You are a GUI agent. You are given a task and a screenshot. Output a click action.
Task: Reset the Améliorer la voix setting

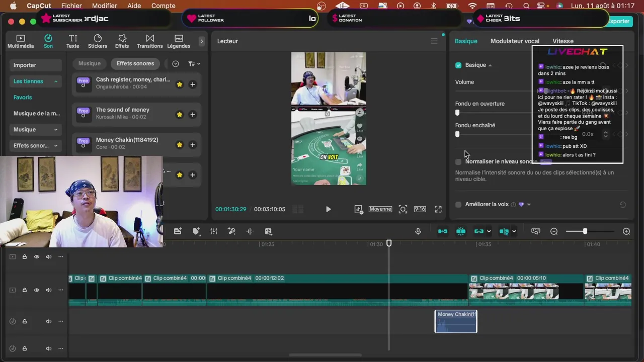[x=623, y=205]
